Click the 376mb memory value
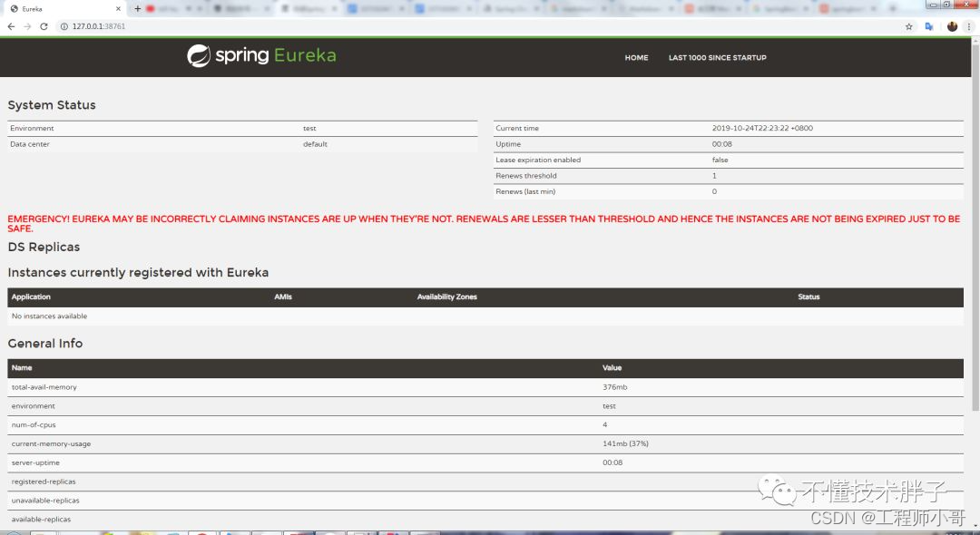The image size is (980, 535). [615, 387]
